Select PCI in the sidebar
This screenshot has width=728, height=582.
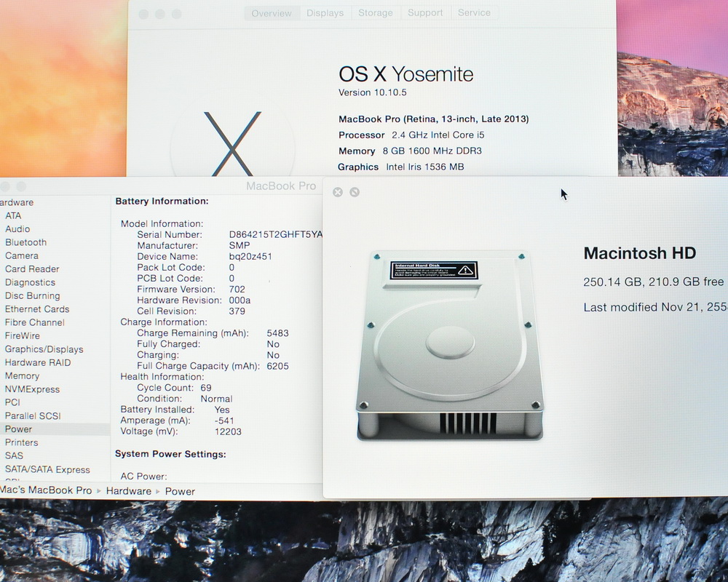coord(12,402)
